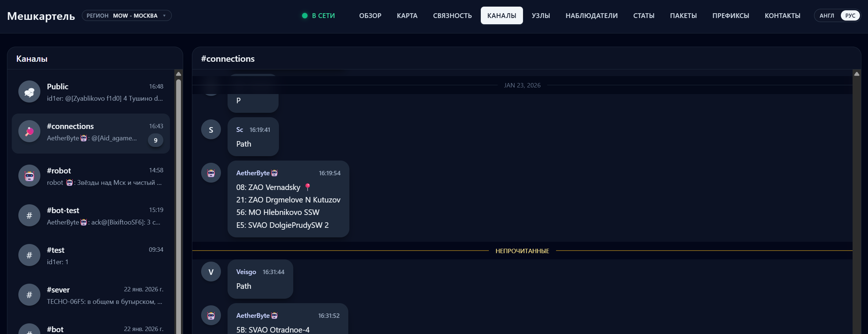This screenshot has width=868, height=334.
Task: Click the #sever hash avatar icon
Action: click(x=29, y=295)
